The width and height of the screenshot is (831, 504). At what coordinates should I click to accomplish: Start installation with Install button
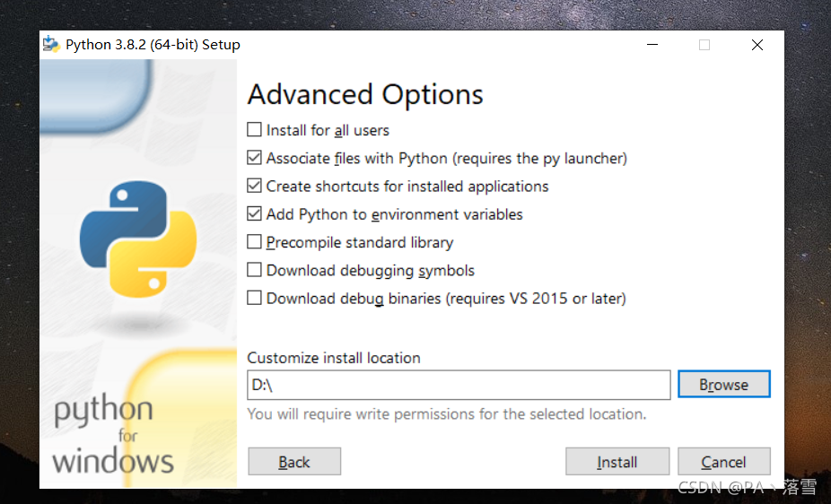(617, 462)
